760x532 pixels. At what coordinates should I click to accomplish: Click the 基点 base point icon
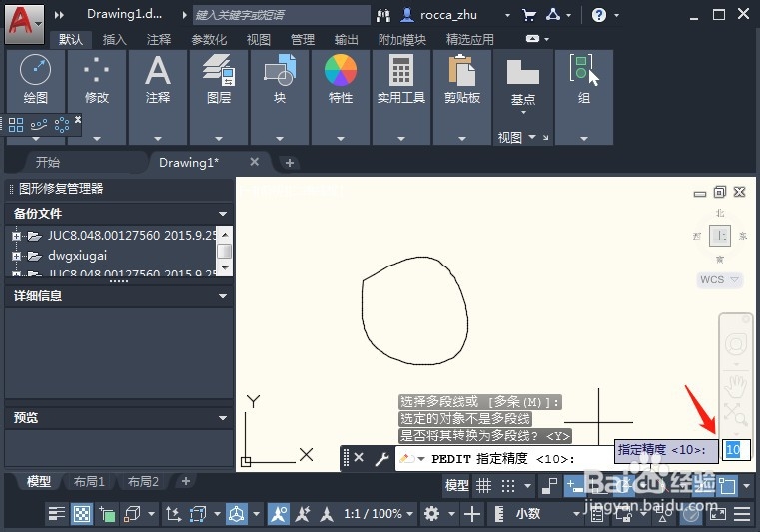click(523, 73)
